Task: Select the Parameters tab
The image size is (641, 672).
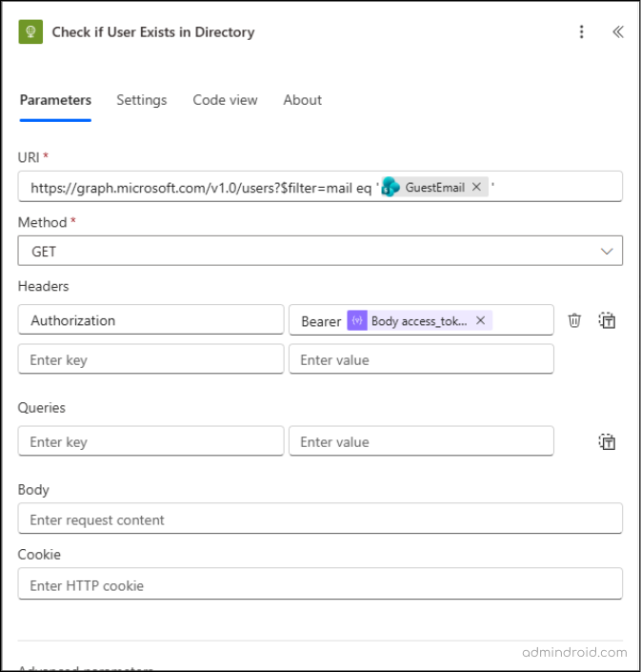Action: click(55, 100)
